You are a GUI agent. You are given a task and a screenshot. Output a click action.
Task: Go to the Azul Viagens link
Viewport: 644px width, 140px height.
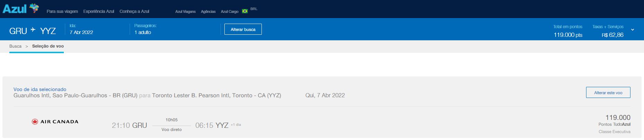pos(186,11)
